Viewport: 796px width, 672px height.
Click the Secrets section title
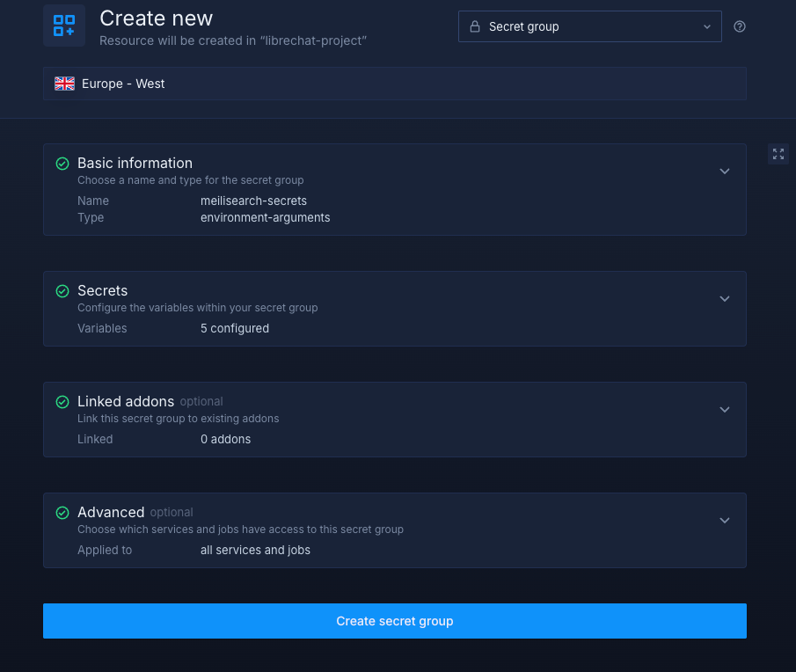pos(102,290)
